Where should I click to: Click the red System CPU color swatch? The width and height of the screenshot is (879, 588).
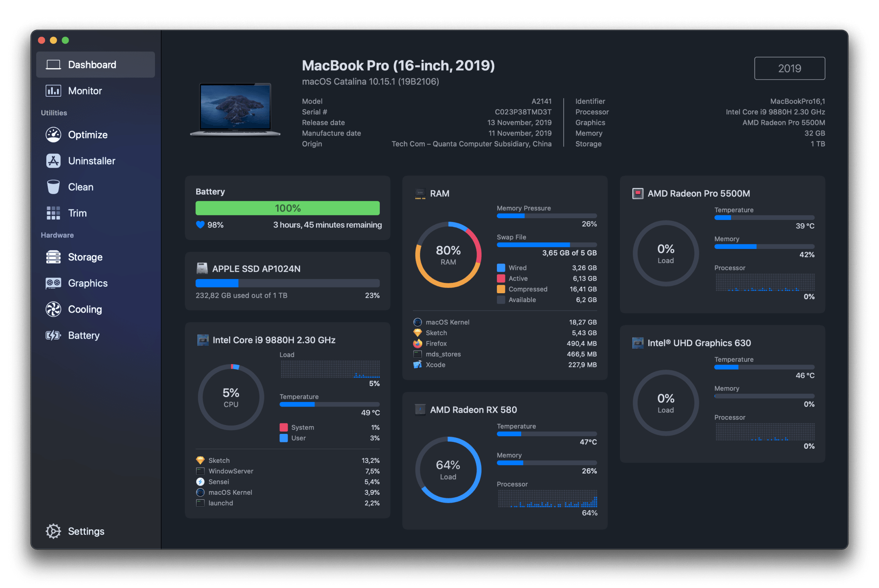click(x=284, y=427)
